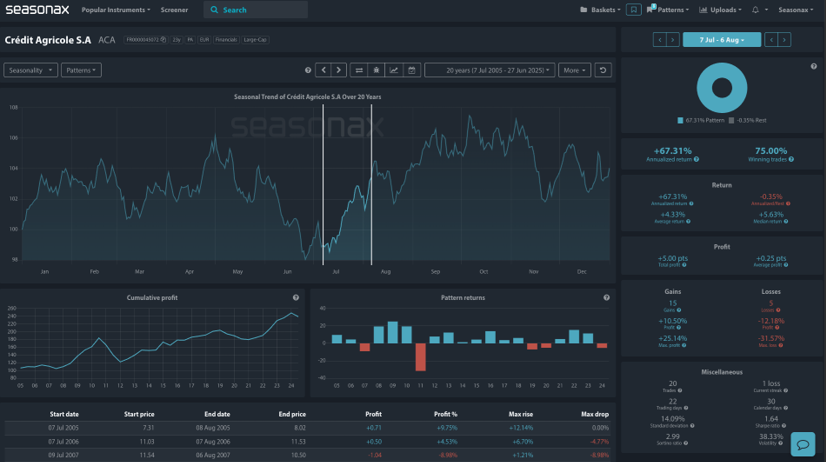Click the Large-Cap tag
This screenshot has width=827, height=462.
point(255,40)
